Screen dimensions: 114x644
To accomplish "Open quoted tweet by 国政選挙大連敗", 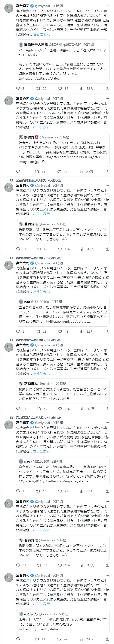I will pyautogui.click(x=63, y=61).
